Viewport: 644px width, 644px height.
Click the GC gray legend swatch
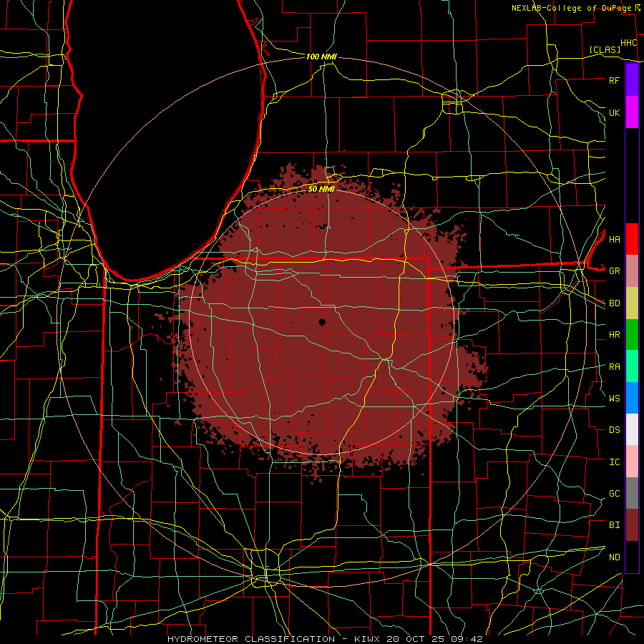632,493
